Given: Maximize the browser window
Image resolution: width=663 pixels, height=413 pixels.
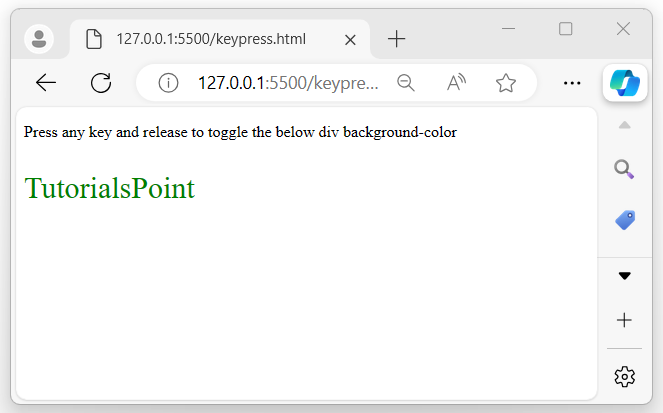Looking at the screenshot, I should (x=566, y=29).
